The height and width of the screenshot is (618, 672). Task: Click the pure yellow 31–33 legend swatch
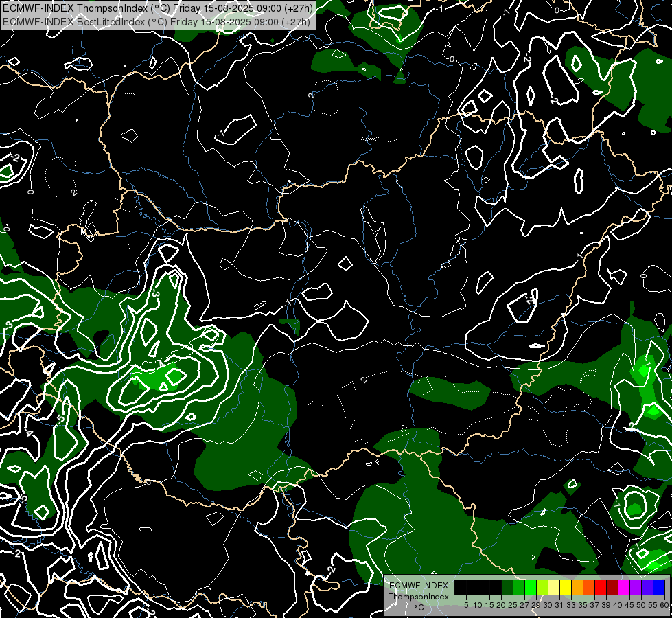566,587
